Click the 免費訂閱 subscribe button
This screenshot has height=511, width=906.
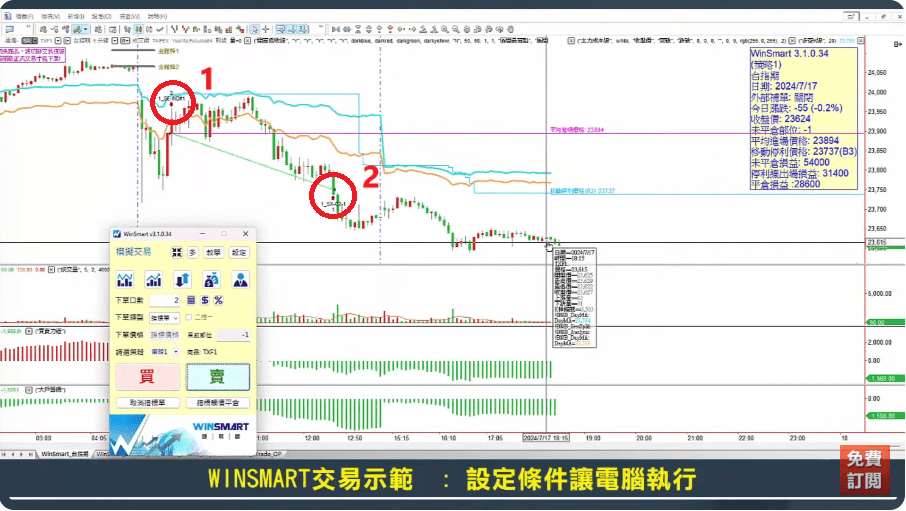click(x=864, y=469)
